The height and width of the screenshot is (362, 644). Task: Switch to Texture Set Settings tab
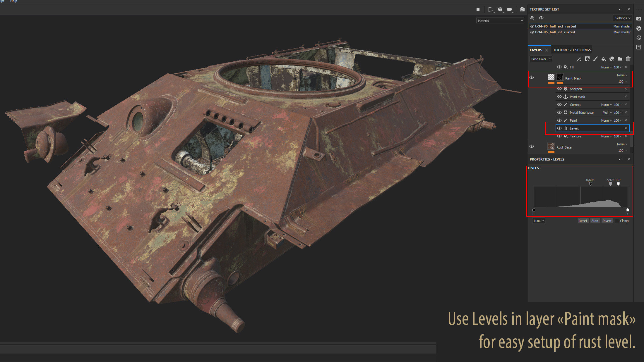(x=572, y=50)
